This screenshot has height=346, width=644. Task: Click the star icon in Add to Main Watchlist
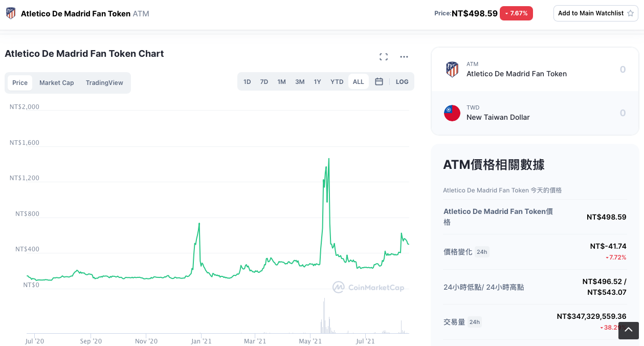630,13
